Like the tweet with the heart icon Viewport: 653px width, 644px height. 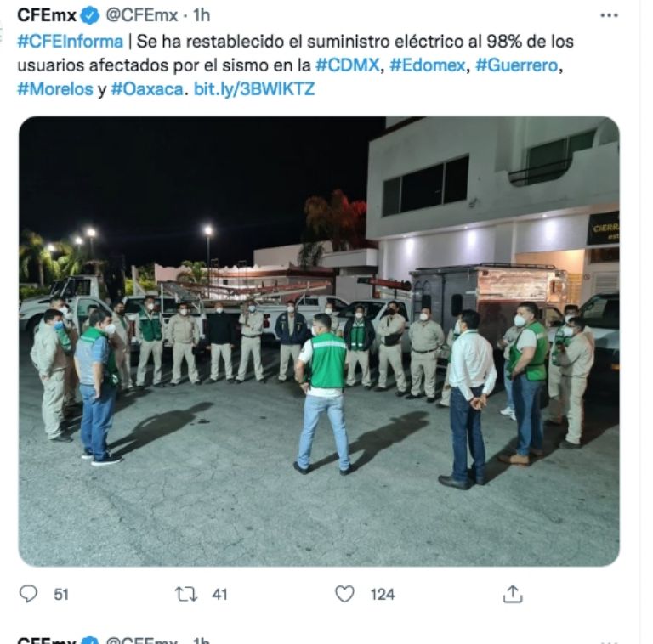point(344,594)
